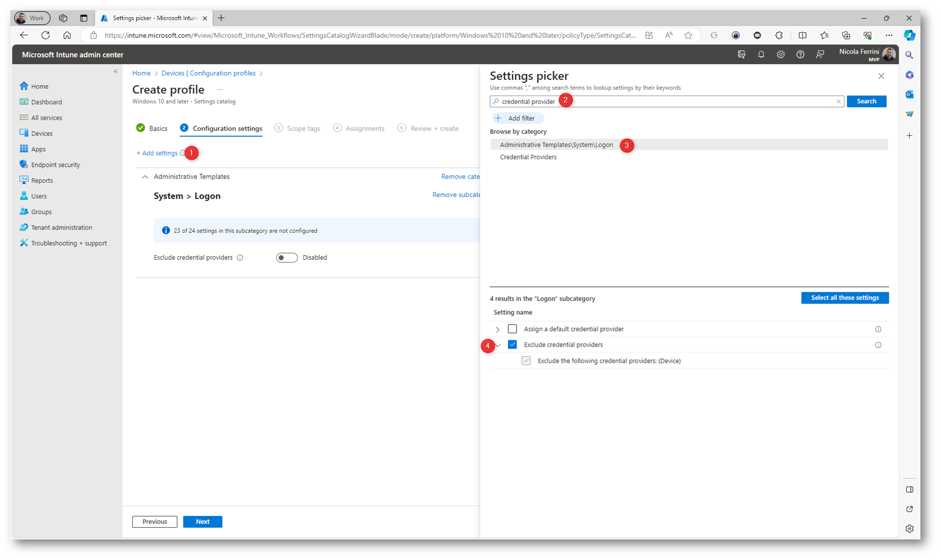Open Copilot icon in browser toolbar

pos(909,35)
